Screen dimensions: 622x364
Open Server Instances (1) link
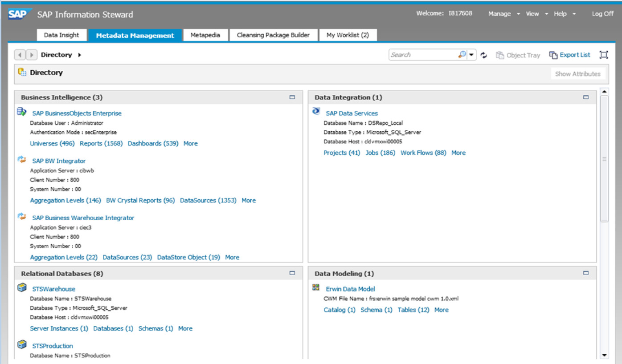click(59, 328)
